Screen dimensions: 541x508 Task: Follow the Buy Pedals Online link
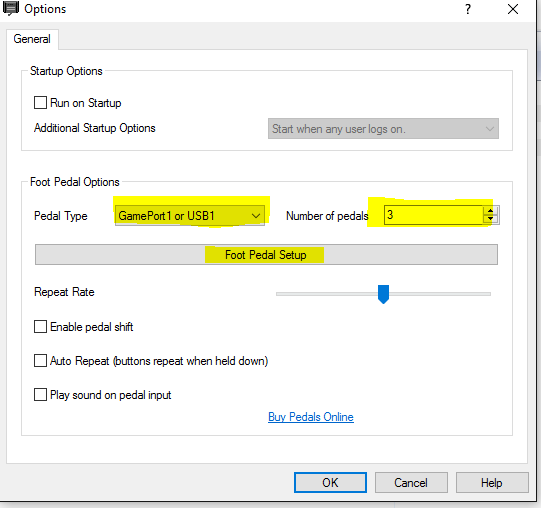[x=311, y=417]
